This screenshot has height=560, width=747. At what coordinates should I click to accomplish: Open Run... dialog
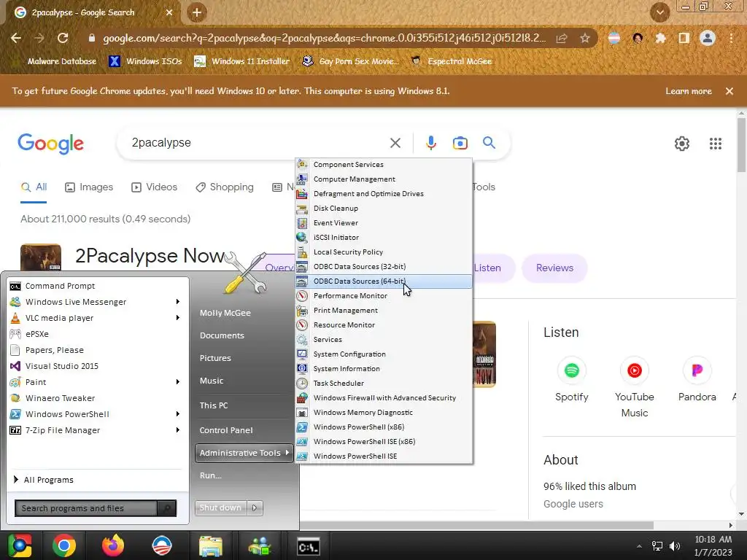click(x=211, y=475)
